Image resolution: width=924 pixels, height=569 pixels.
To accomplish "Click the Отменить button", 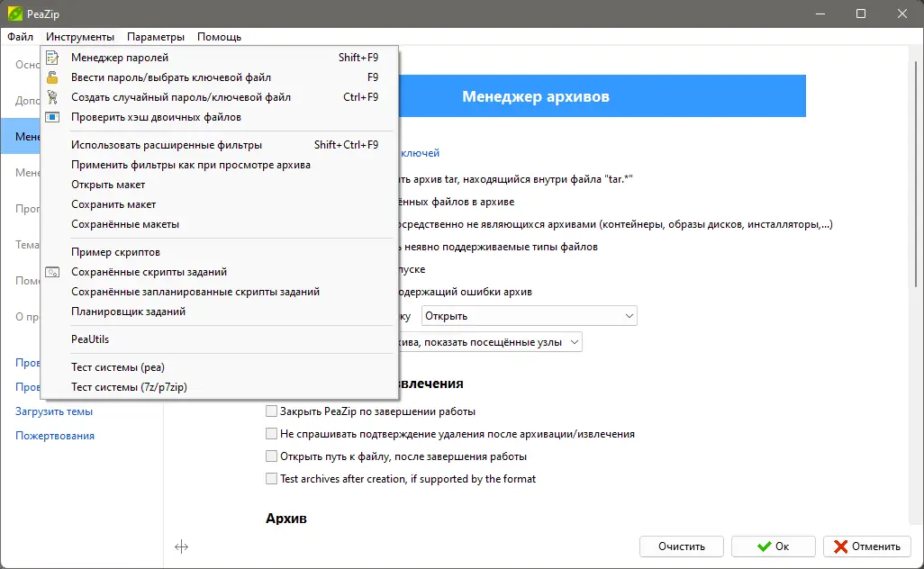I will point(867,546).
